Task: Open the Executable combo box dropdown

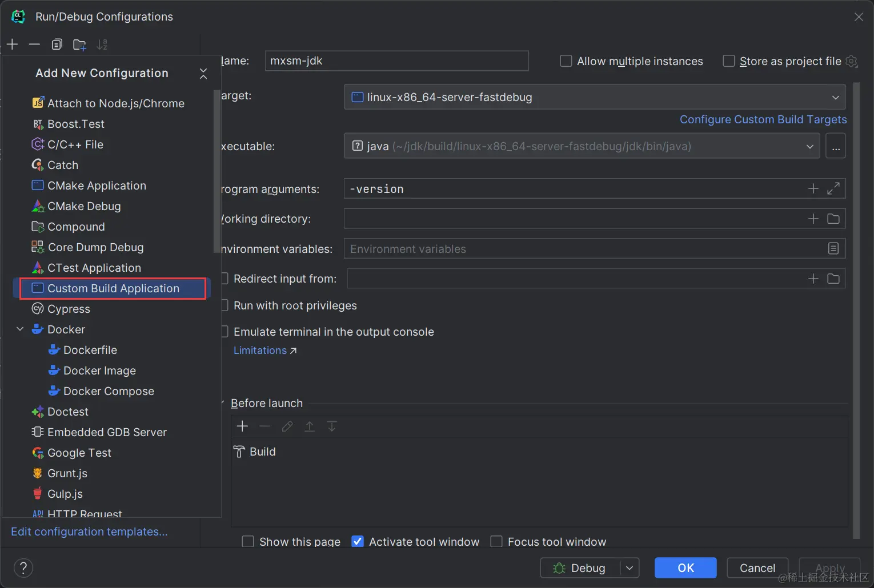Action: click(809, 146)
